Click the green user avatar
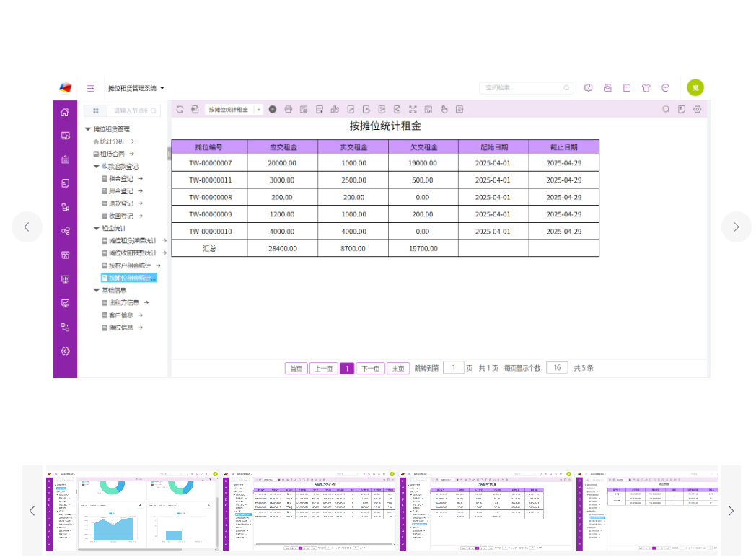 coord(695,88)
